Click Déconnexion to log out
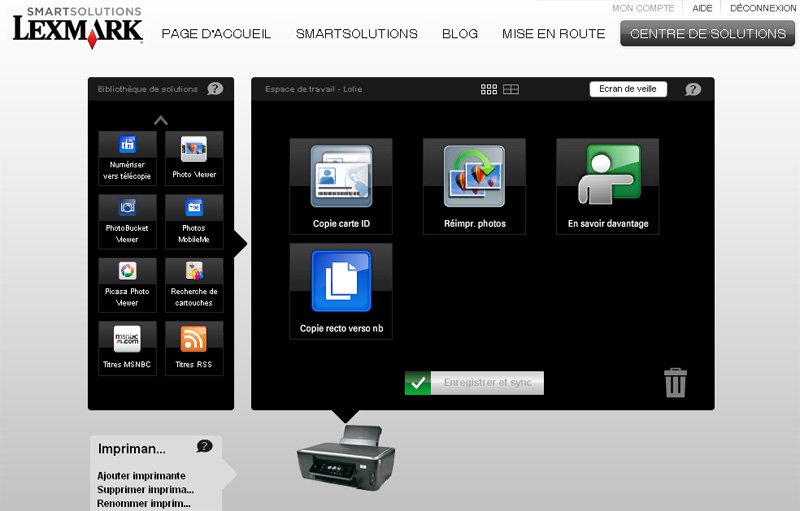This screenshot has height=511, width=800. 763,8
